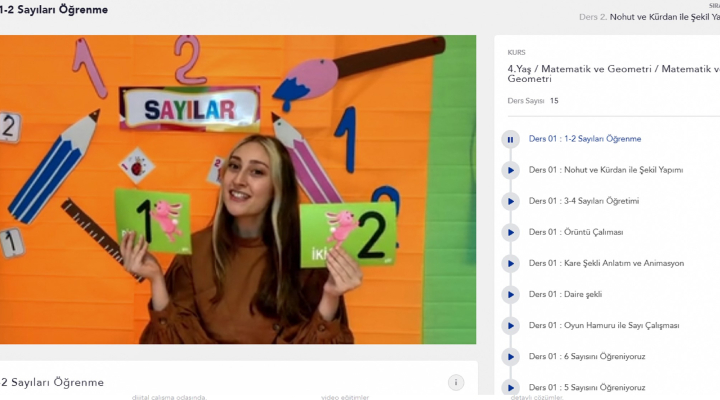This screenshot has width=720, height=400.
Task: Play Kare Şekli Anlatım ve Animasyon icon
Action: 510,264
